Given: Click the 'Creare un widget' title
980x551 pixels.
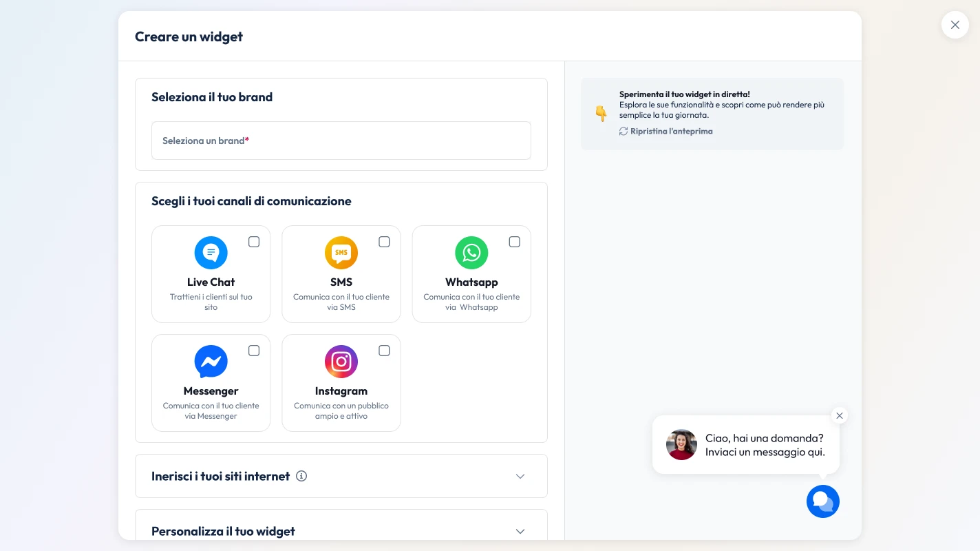Looking at the screenshot, I should point(189,37).
